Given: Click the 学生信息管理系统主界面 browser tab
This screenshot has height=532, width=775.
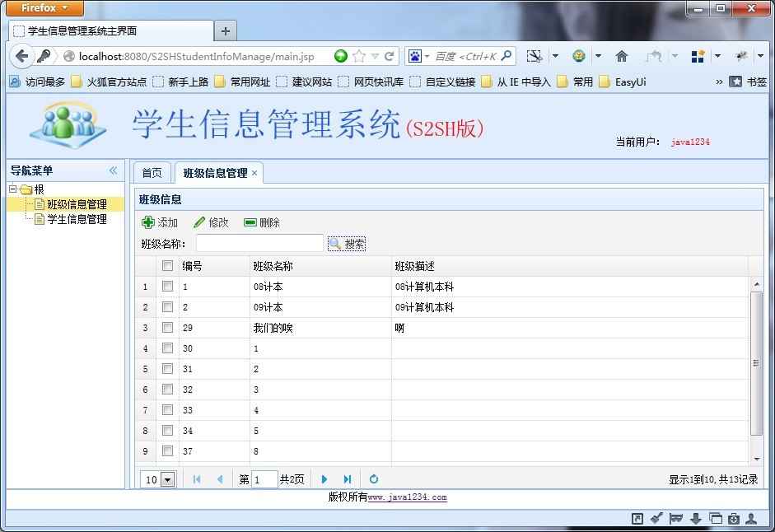Looking at the screenshot, I should [x=110, y=31].
